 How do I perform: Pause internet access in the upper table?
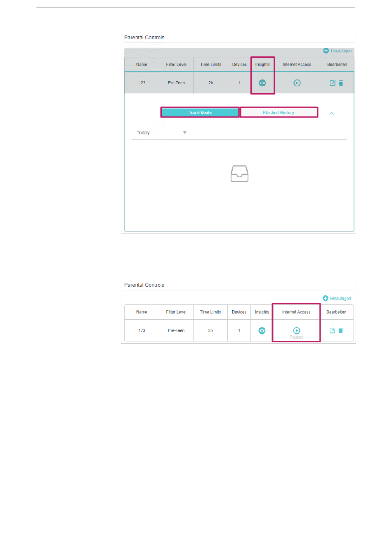pyautogui.click(x=297, y=83)
